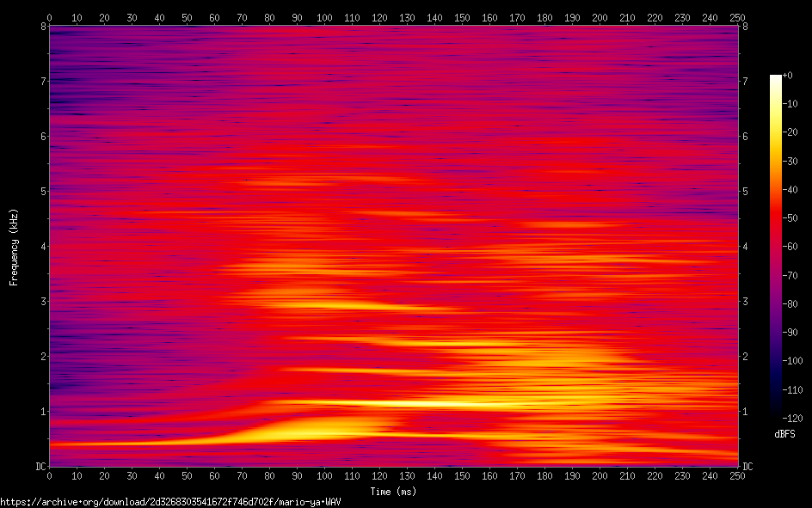Select the 8 kHz label on the right axis
This screenshot has height=508, width=812.
coord(745,27)
